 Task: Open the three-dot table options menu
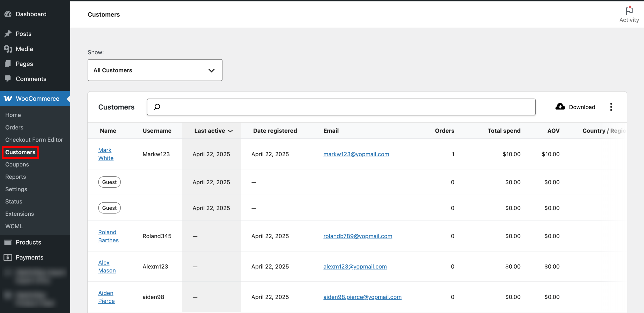click(611, 107)
